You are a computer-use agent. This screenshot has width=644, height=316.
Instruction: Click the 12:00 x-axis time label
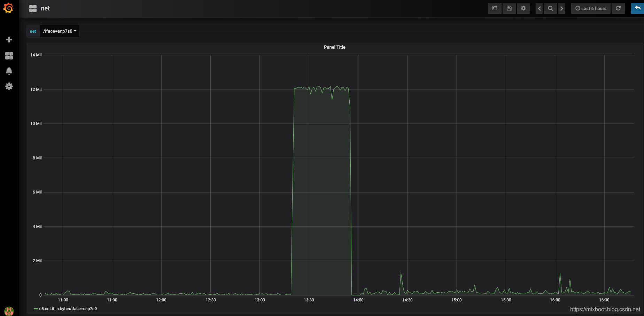[161, 300]
